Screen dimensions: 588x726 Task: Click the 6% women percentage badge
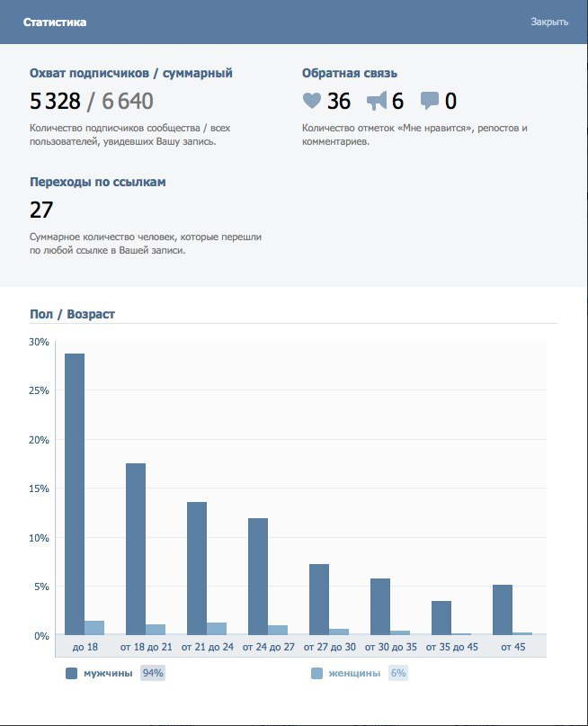tap(398, 673)
